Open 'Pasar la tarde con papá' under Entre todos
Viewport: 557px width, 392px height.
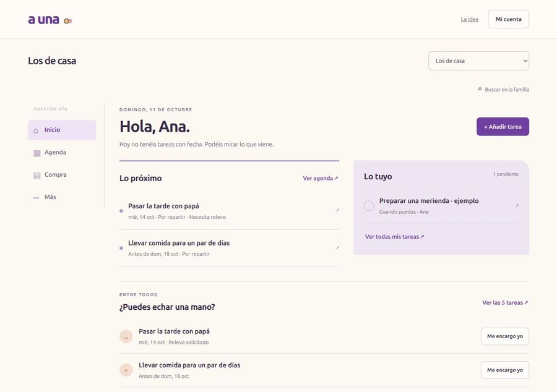click(x=174, y=331)
